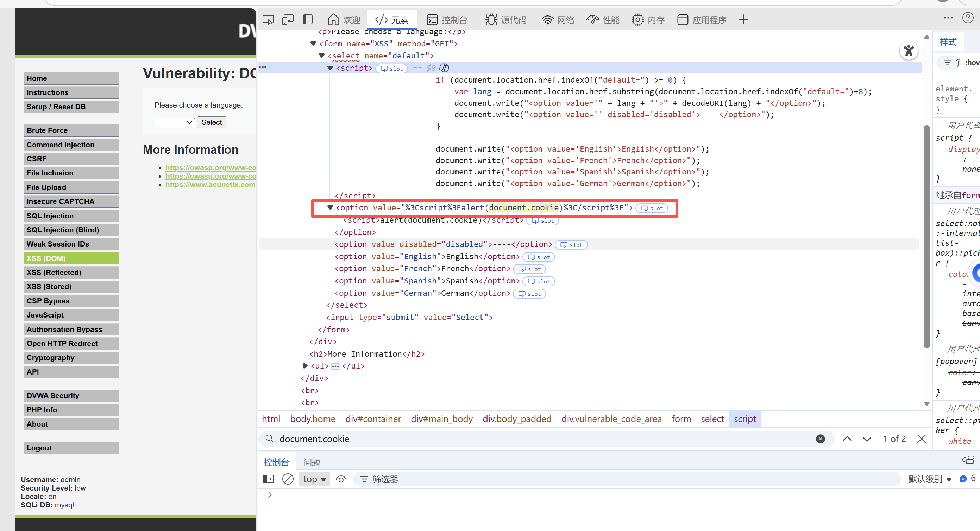
Task: Click the dock side panel icon
Action: coord(307,20)
